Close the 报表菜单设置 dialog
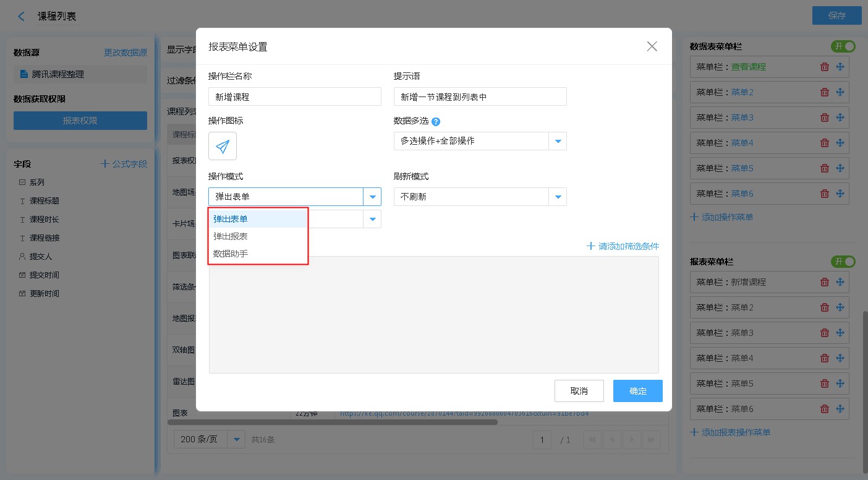 [652, 46]
